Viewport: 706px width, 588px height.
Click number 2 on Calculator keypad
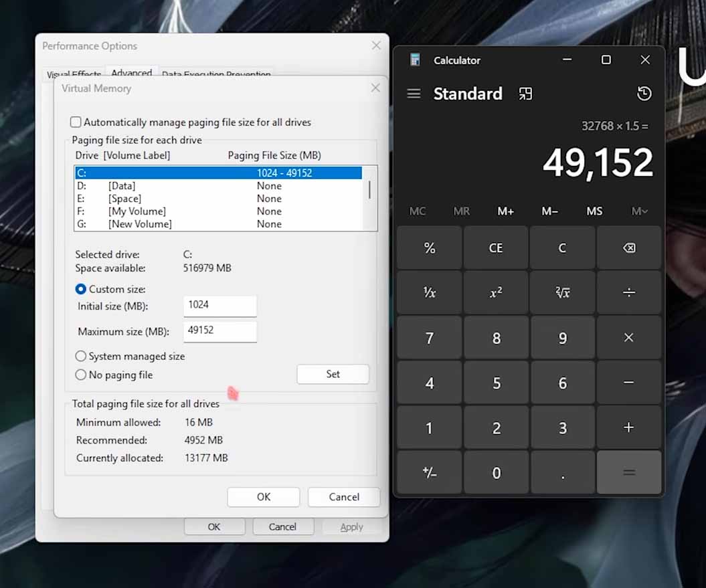[x=496, y=427]
